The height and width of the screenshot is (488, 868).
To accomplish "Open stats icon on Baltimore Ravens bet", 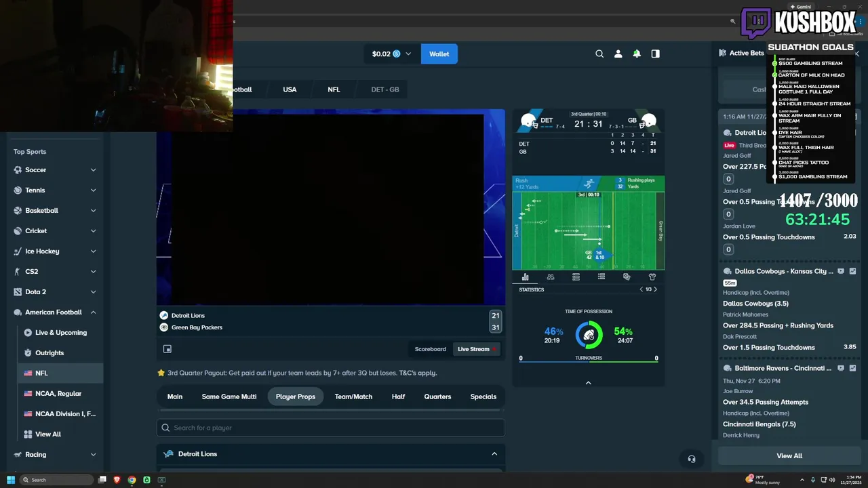I will [x=853, y=368].
